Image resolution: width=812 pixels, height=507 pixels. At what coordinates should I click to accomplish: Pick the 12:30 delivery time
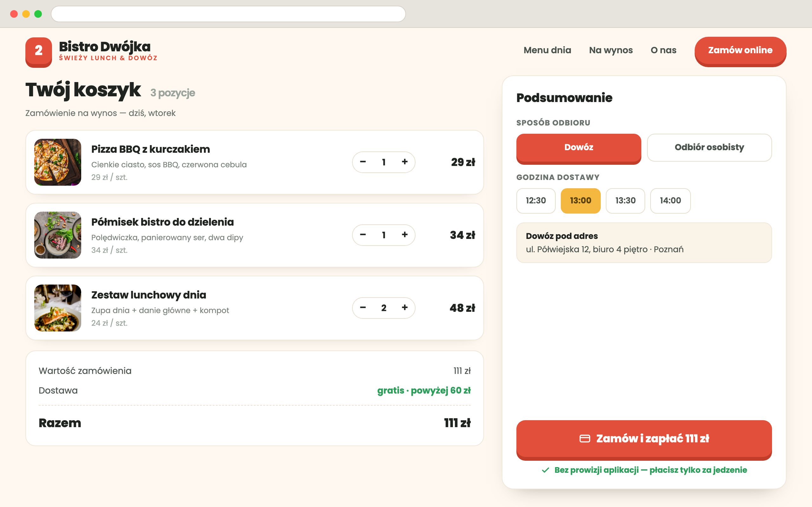click(x=536, y=201)
